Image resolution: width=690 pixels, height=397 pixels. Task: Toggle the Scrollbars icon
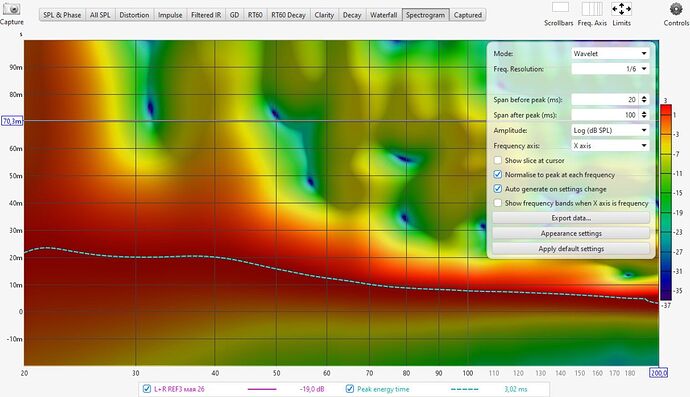tap(560, 8)
